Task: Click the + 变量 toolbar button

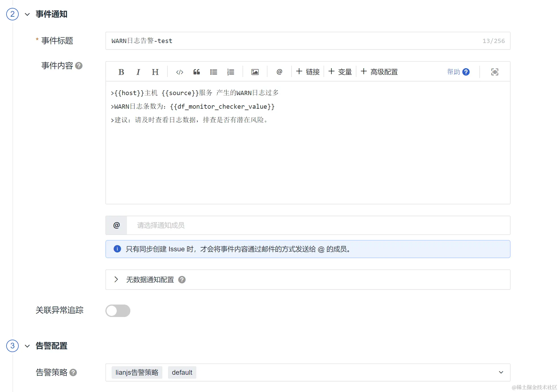Action: [x=340, y=72]
